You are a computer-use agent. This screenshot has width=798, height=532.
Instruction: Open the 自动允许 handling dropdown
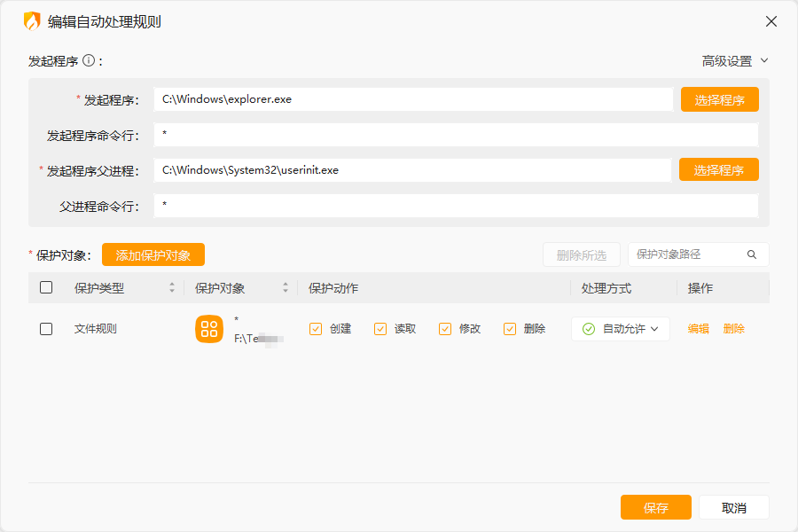[x=621, y=329]
